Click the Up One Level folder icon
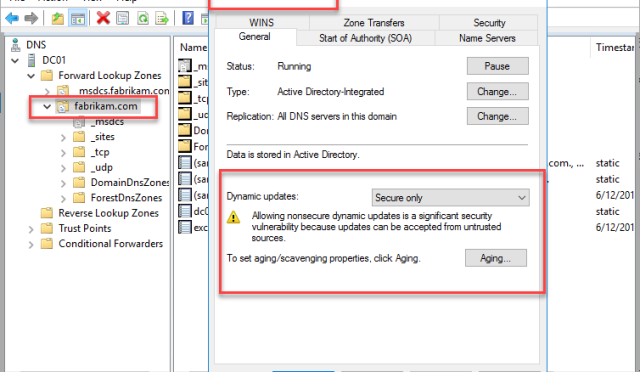Screen dimensions: 640x372 [x=58, y=18]
